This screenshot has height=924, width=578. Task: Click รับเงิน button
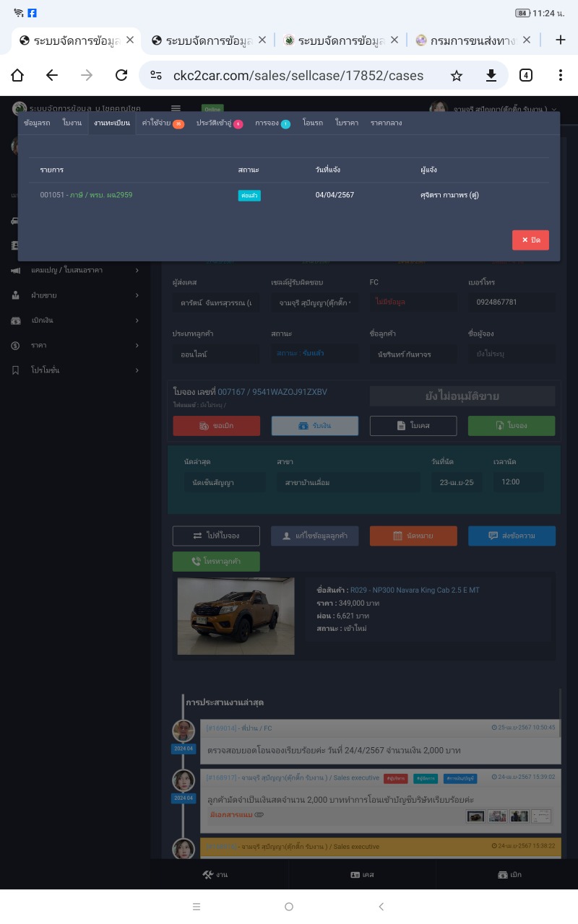coord(315,426)
